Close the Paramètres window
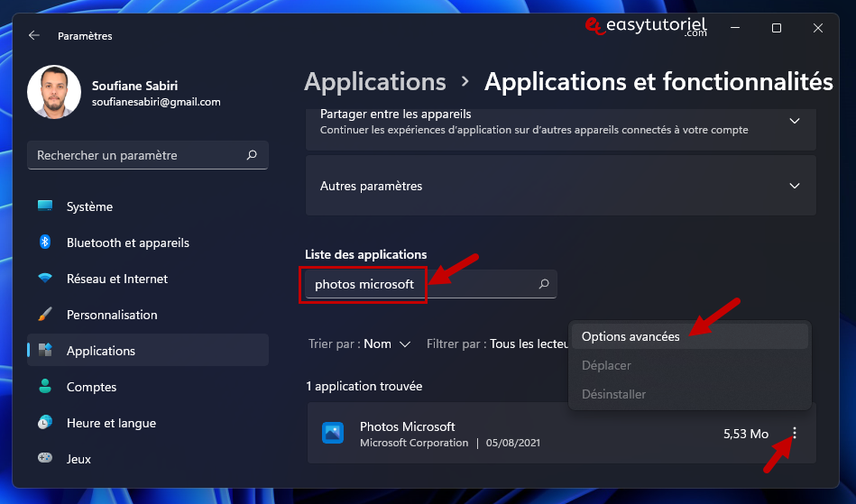 [818, 28]
